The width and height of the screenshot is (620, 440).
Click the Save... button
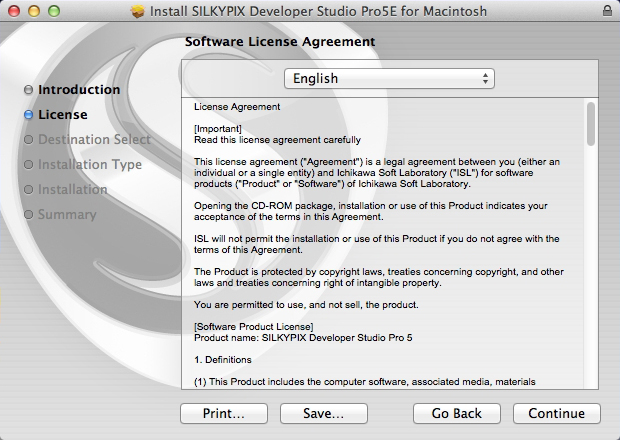point(324,414)
